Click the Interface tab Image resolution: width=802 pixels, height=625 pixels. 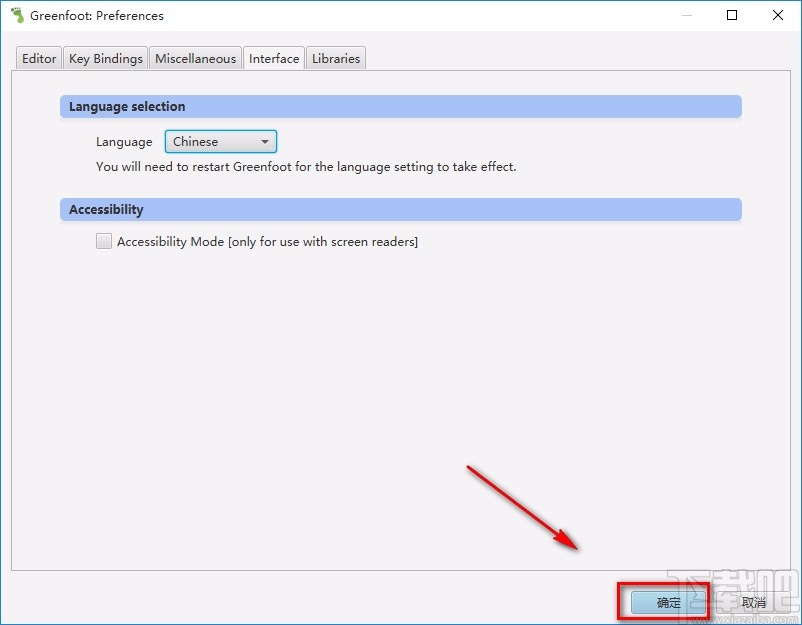click(x=274, y=58)
